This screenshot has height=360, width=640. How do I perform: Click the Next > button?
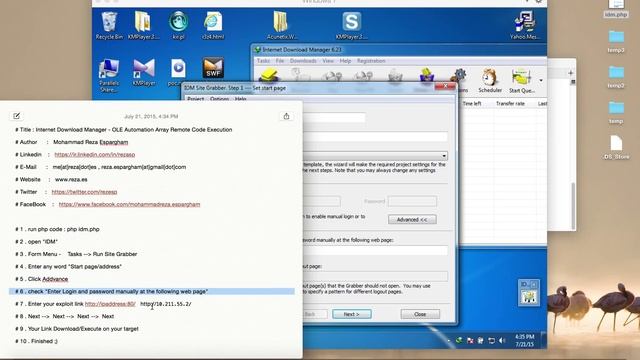tap(351, 314)
